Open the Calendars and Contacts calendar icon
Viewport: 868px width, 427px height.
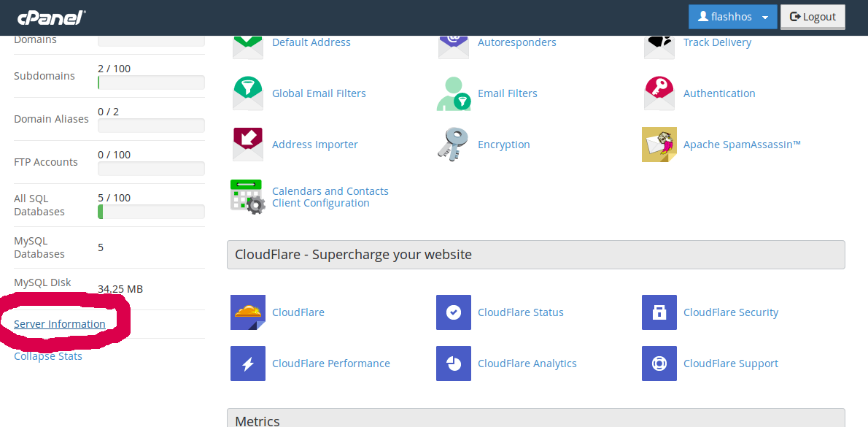tap(248, 196)
